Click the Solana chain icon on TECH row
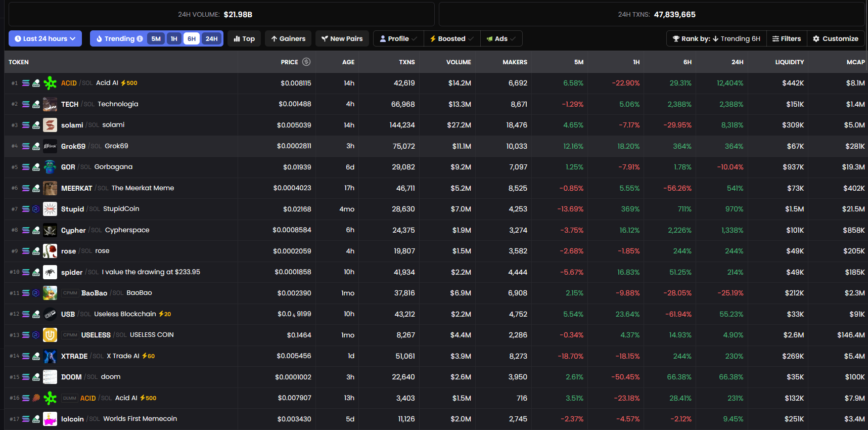 coord(26,104)
